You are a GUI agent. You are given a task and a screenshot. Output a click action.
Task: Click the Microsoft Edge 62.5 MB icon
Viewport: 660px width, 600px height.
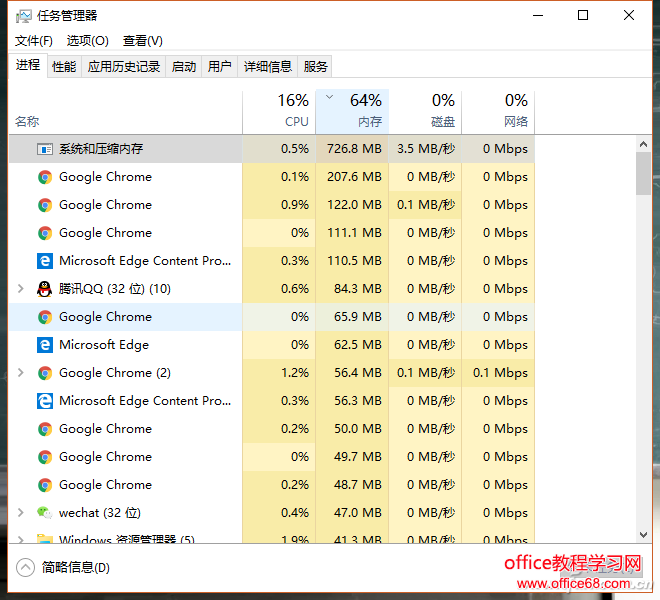coord(45,345)
